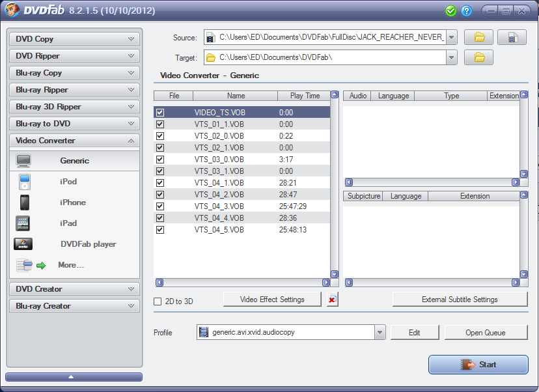
Task: Browse for source folder icon button
Action: tap(479, 37)
